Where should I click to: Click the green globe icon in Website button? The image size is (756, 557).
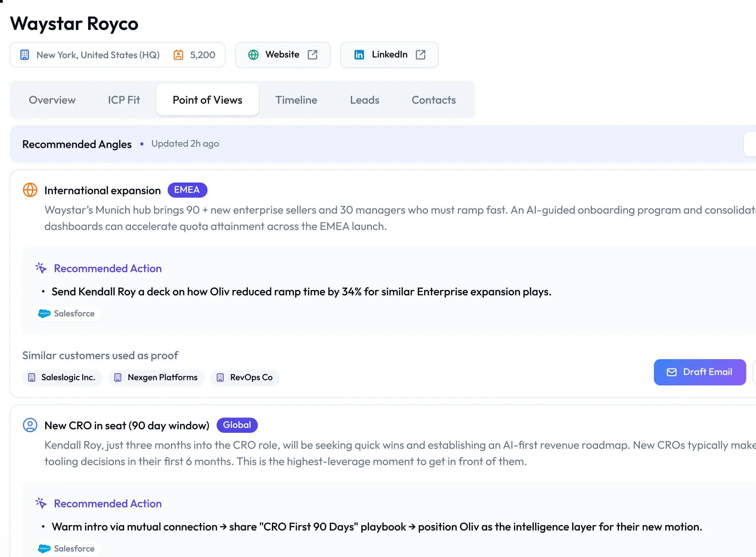(253, 55)
